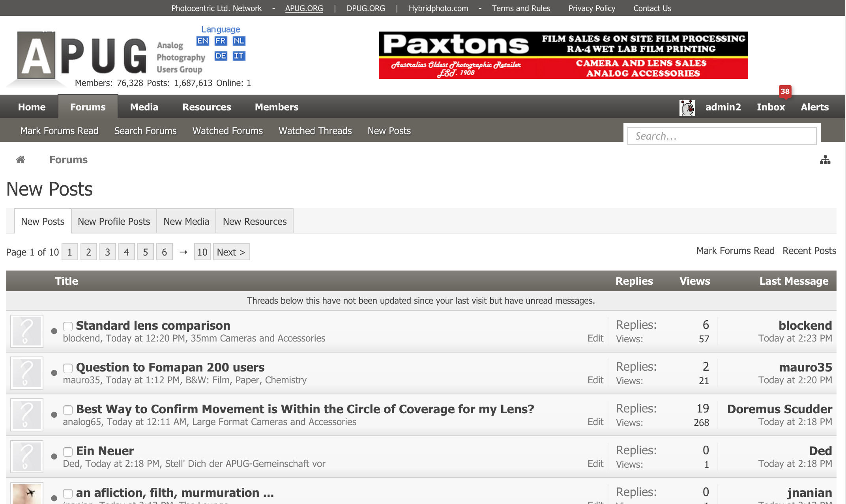Open admin2 avatar icon
This screenshot has height=504, width=846.
(687, 107)
